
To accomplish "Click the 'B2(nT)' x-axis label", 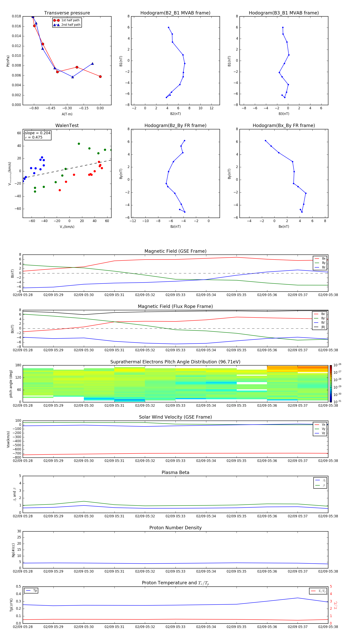I will tap(175, 114).
